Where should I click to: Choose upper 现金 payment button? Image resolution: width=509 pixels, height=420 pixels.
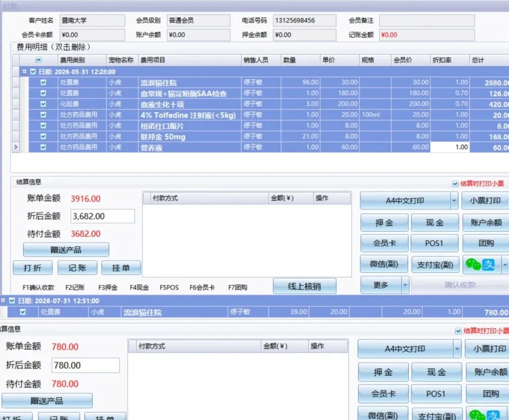[435, 223]
